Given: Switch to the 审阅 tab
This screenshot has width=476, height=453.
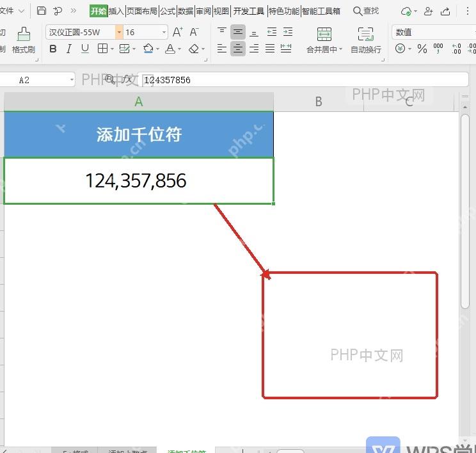Looking at the screenshot, I should click(203, 12).
